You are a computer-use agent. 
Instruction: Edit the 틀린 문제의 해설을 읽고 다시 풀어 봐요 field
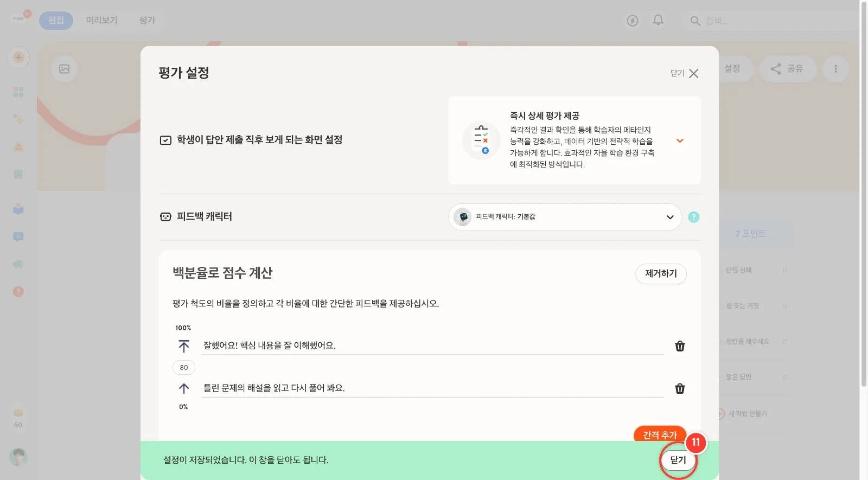pos(432,388)
